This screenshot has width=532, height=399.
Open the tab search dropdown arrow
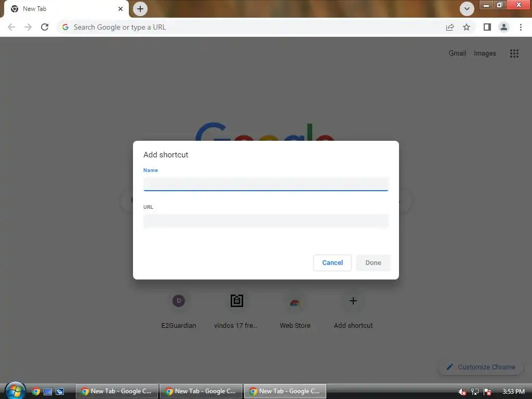coord(467,9)
